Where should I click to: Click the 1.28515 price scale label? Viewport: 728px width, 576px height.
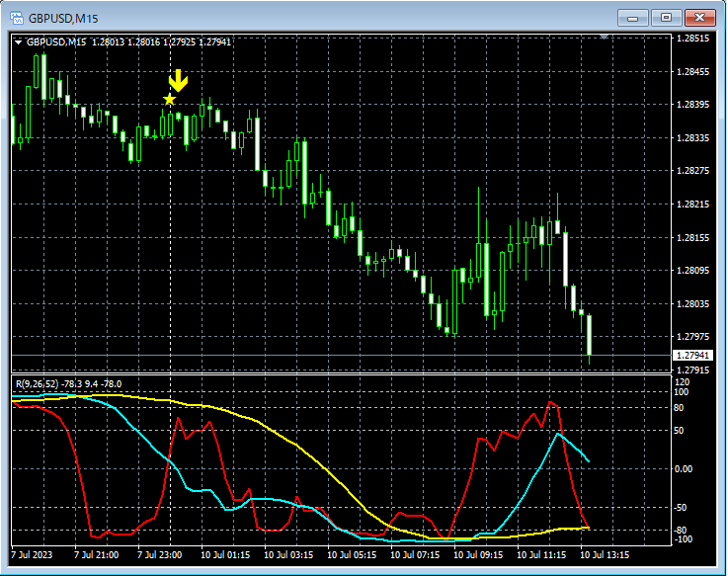[x=692, y=39]
